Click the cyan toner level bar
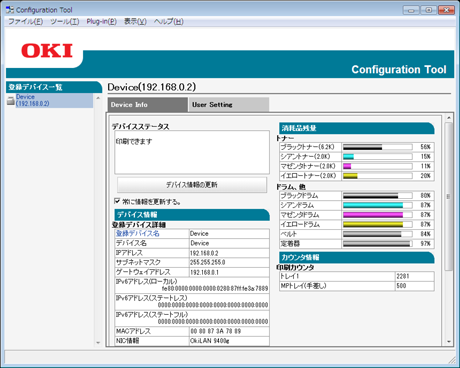Screen dimensions: 460x368 [378, 157]
